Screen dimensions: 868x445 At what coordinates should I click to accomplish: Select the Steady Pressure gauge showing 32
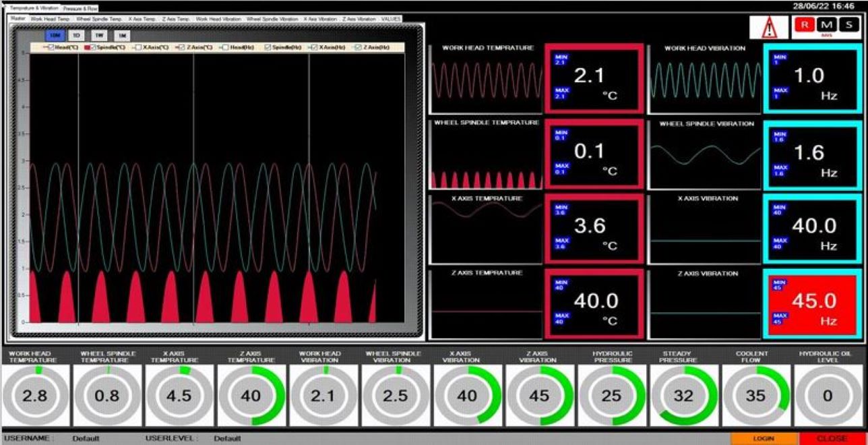pos(683,396)
